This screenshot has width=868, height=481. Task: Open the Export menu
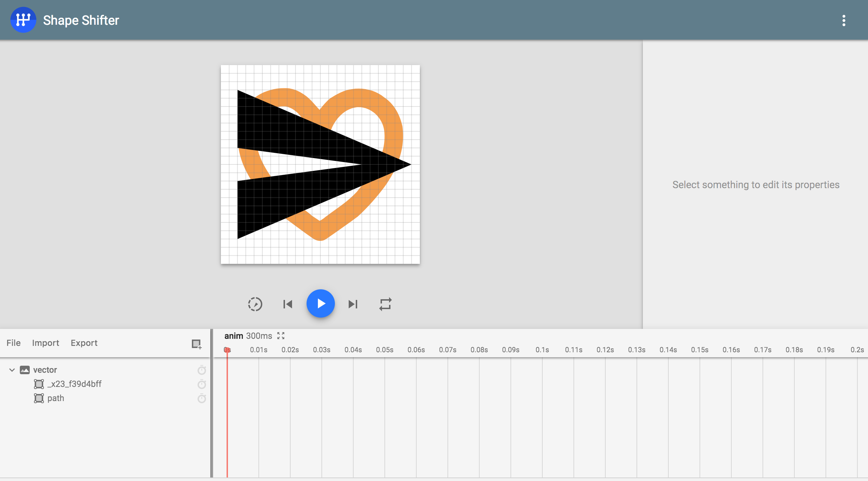[84, 343]
